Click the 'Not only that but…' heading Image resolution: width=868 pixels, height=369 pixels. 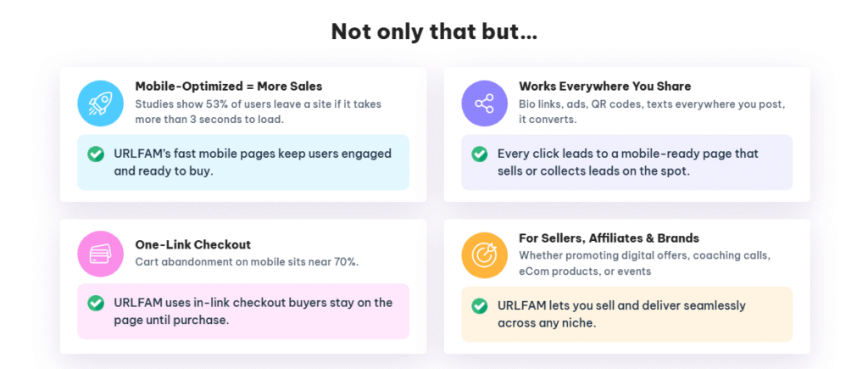(434, 32)
